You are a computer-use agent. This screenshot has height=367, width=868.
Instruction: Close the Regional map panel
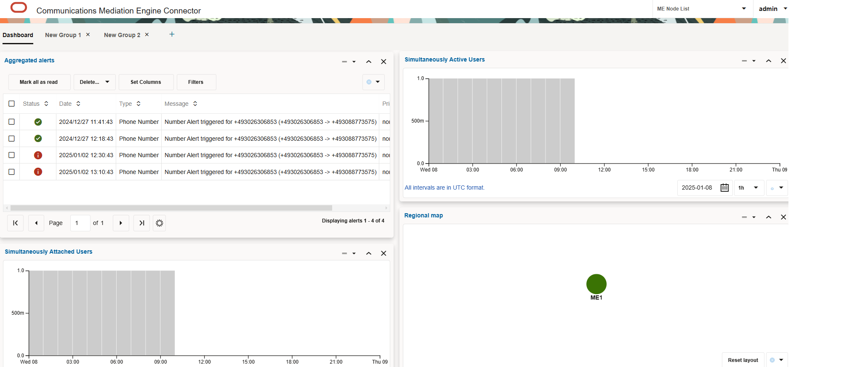(x=783, y=217)
